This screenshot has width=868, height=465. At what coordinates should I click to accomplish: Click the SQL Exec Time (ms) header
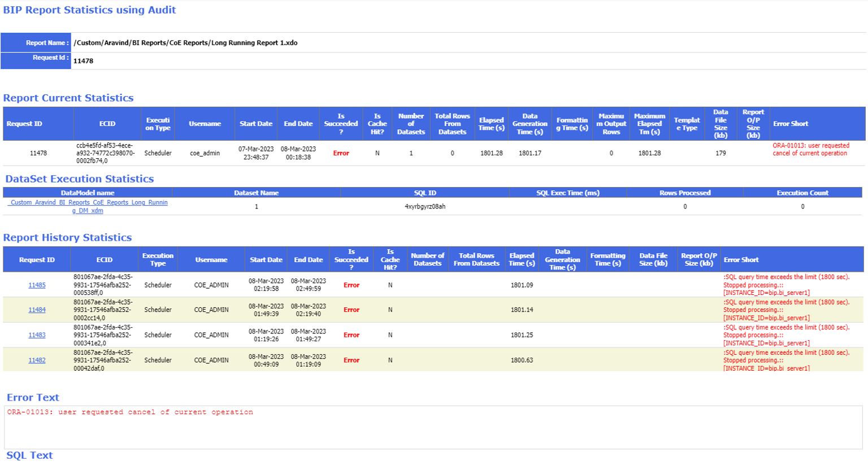567,193
